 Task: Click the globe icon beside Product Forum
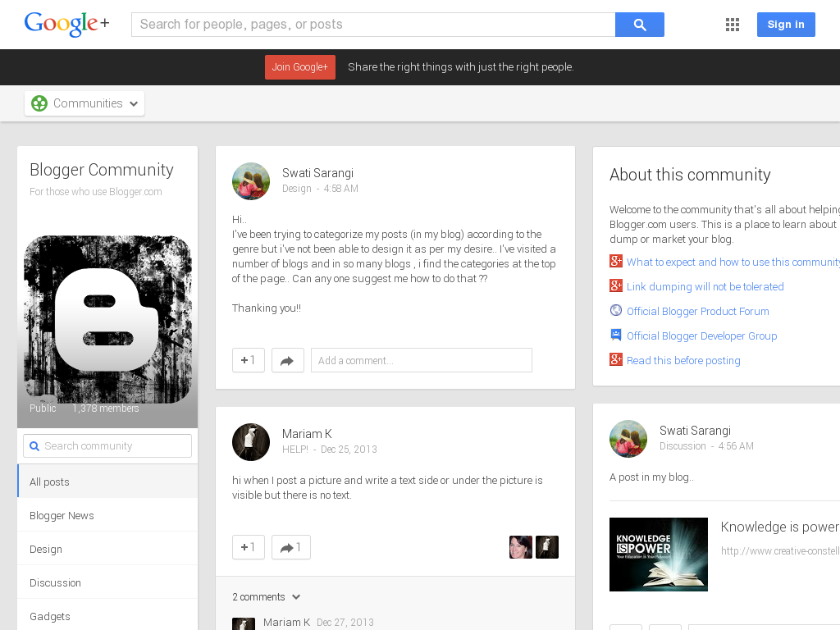click(616, 311)
